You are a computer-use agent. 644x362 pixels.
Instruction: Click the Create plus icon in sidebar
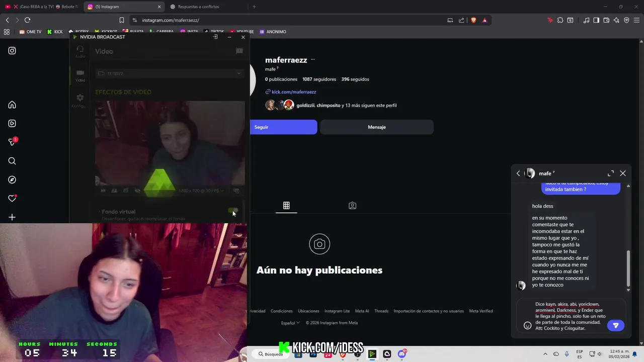tap(12, 217)
